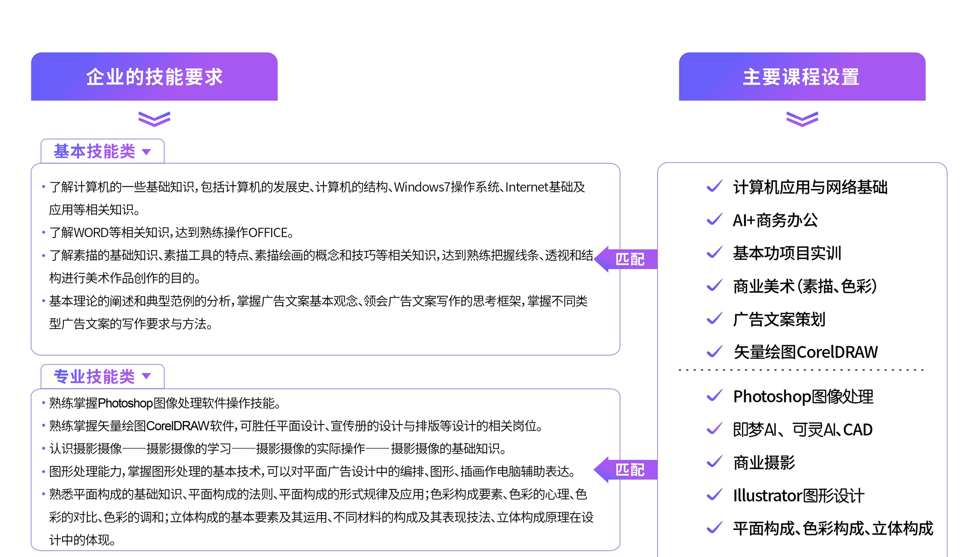Select the 基本技能类 tab label
Viewport: 980px width, 557px height.
point(94,152)
